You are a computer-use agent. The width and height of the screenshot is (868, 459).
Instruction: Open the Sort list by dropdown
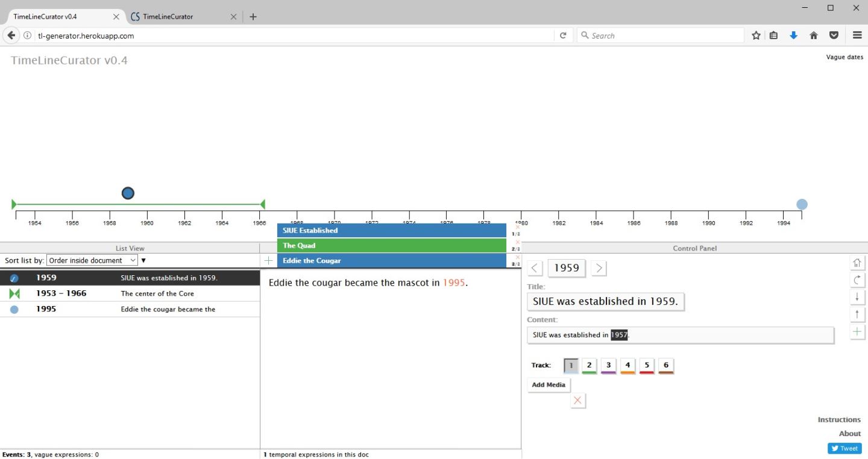[x=92, y=261]
